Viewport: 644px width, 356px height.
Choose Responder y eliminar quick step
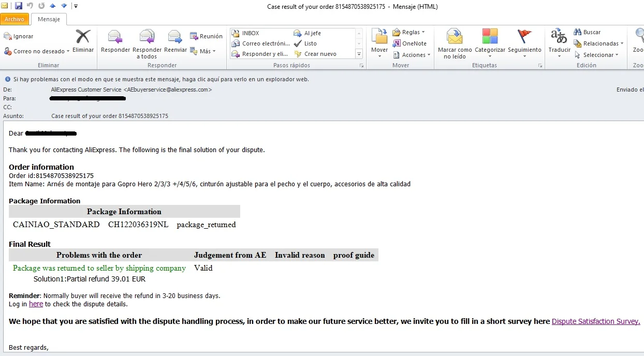259,54
